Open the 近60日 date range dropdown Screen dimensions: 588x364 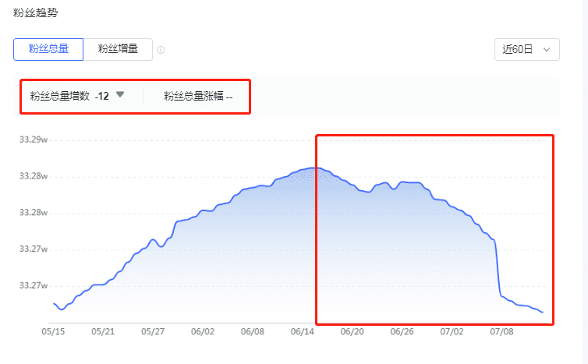pos(527,49)
